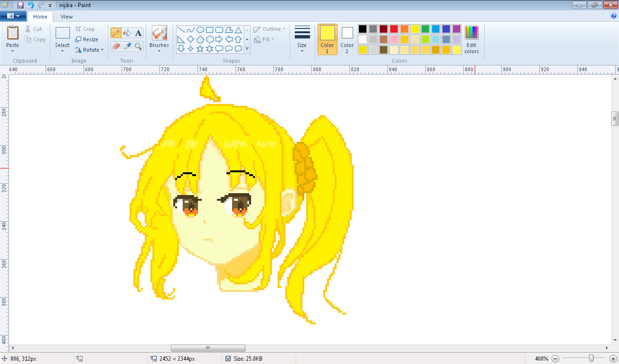The image size is (619, 364).
Task: Pick the red color swatch
Action: click(x=394, y=29)
